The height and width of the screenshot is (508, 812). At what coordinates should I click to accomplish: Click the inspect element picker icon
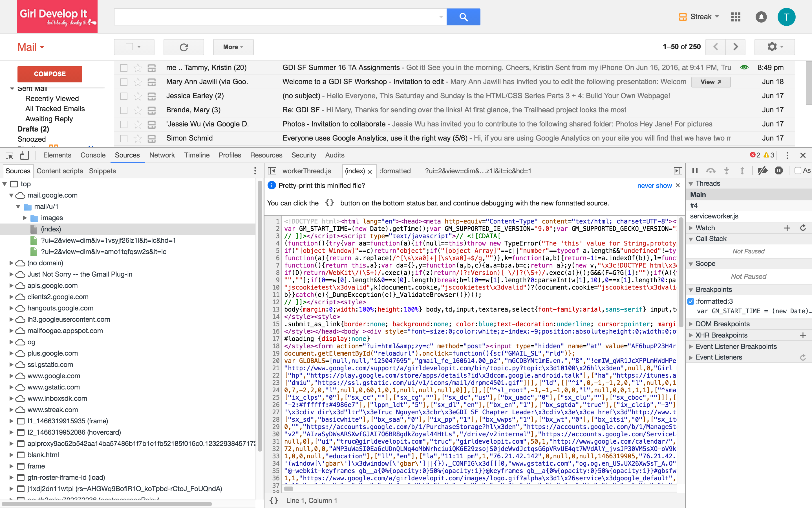coord(9,155)
